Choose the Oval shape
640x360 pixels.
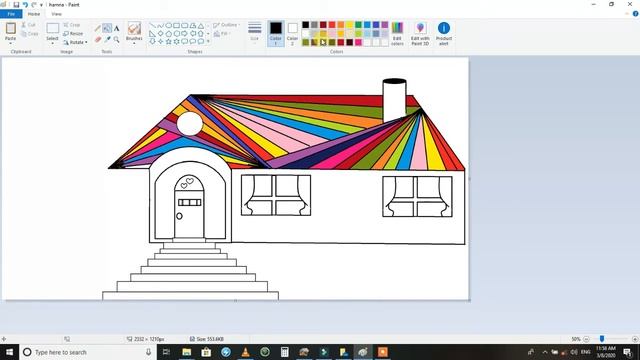168,25
